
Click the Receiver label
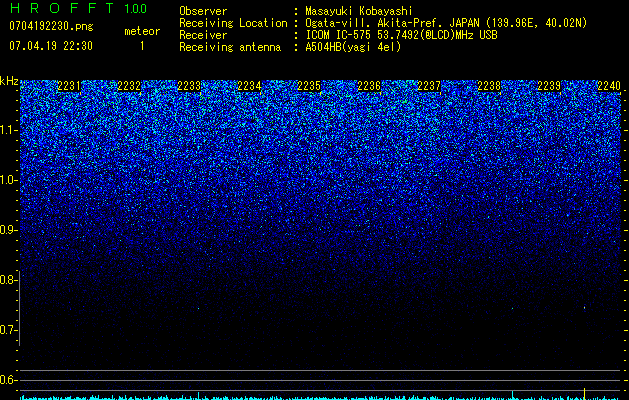(x=203, y=35)
